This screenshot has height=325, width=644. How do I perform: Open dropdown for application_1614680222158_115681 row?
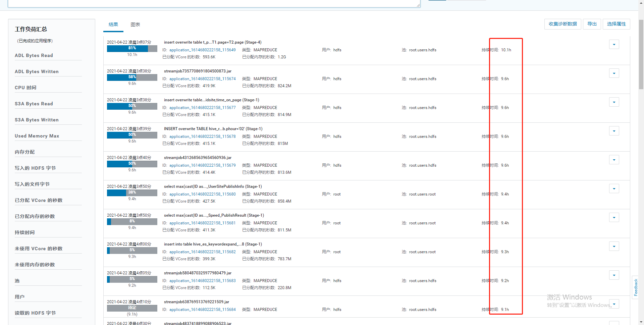click(x=614, y=217)
